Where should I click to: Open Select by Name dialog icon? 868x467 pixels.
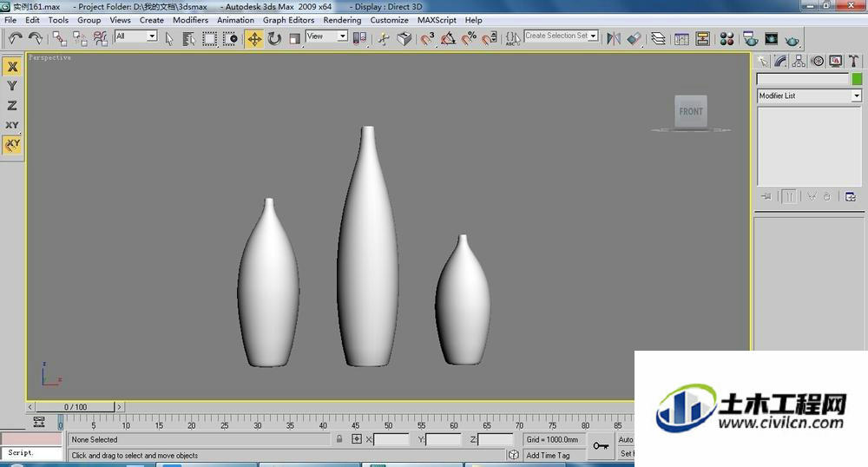point(188,39)
